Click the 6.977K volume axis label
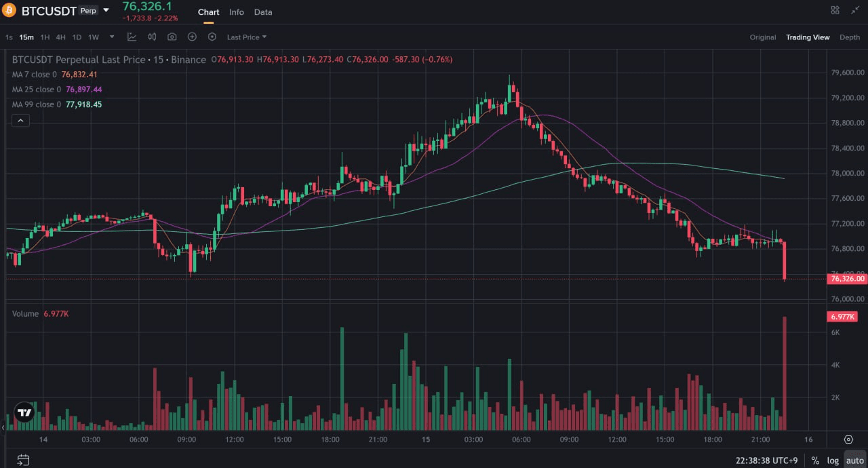 click(843, 317)
